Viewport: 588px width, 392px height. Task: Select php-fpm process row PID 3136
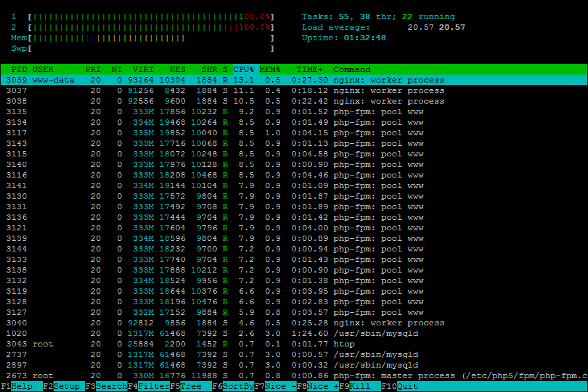point(294,217)
